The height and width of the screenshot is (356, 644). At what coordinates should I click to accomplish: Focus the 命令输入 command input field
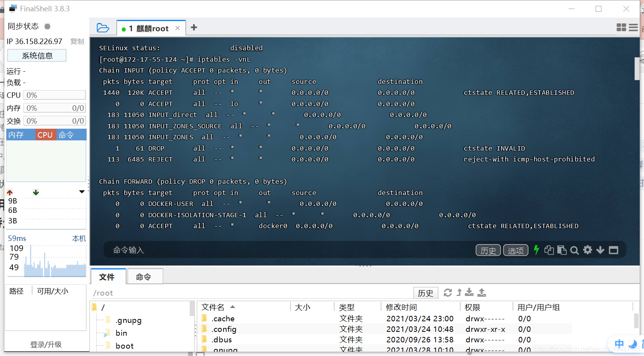coord(289,250)
